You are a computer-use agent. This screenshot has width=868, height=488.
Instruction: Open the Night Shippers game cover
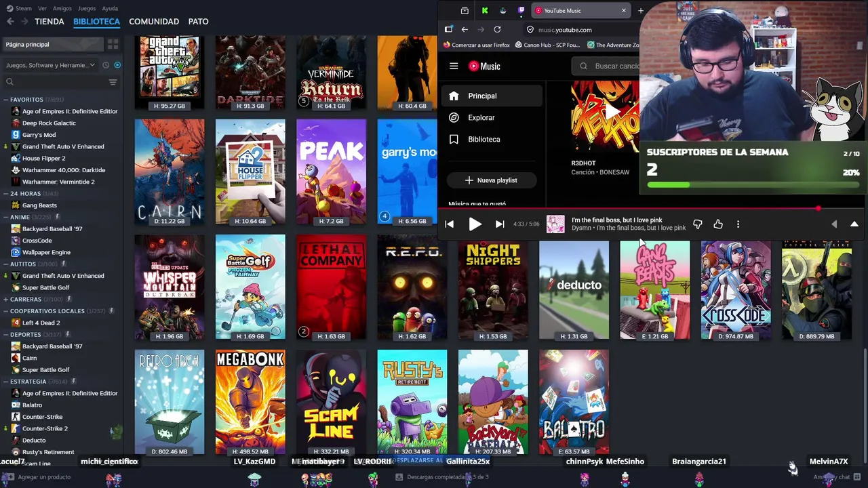pos(493,290)
